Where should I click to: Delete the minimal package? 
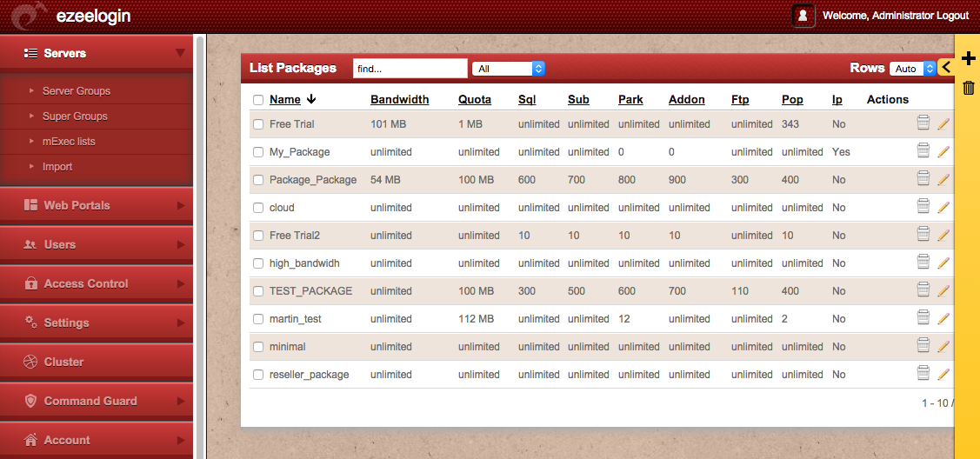(x=923, y=345)
